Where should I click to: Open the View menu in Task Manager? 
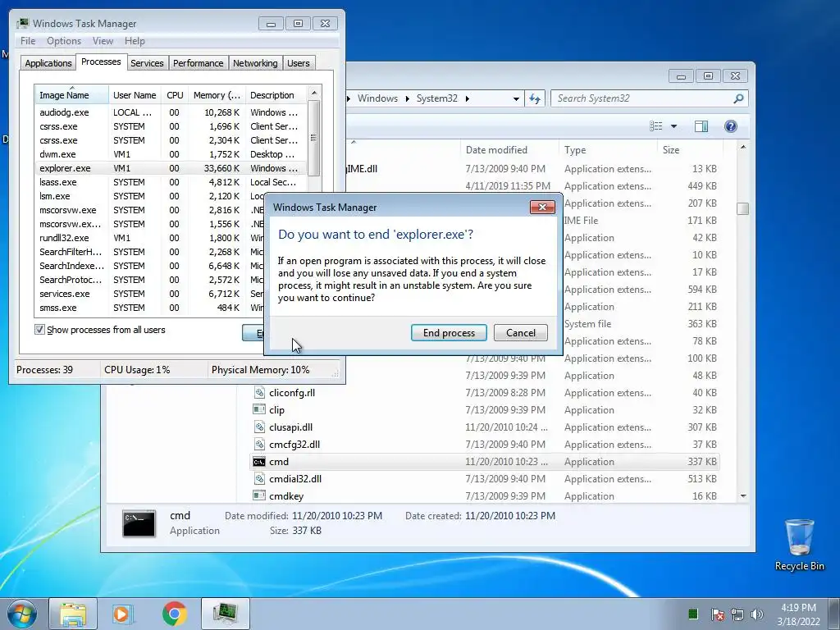[x=103, y=41]
